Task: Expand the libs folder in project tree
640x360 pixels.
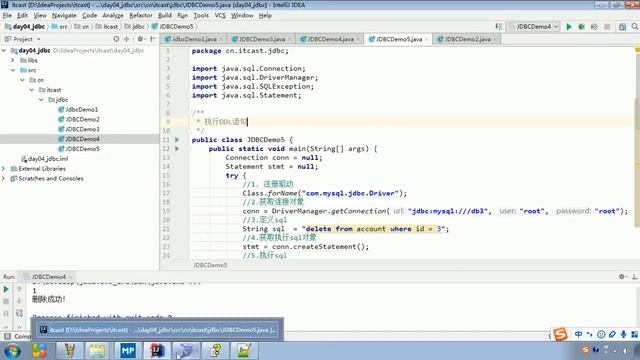Action: (13, 60)
